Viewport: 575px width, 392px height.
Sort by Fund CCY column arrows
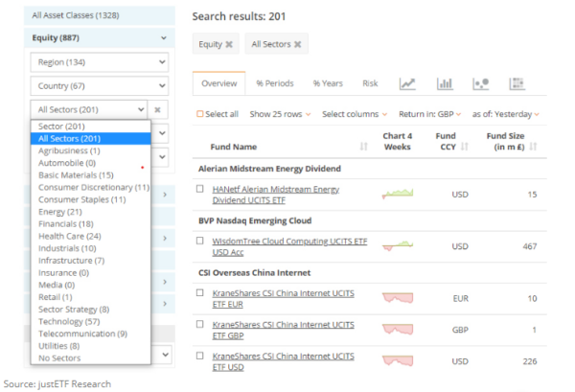(x=464, y=147)
